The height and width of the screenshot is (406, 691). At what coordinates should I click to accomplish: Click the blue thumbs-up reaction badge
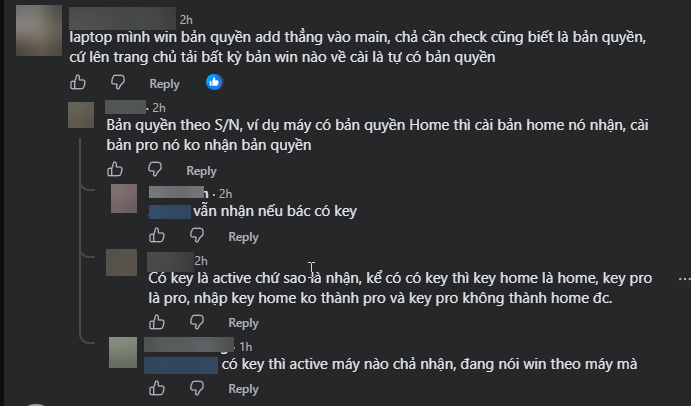coord(214,82)
